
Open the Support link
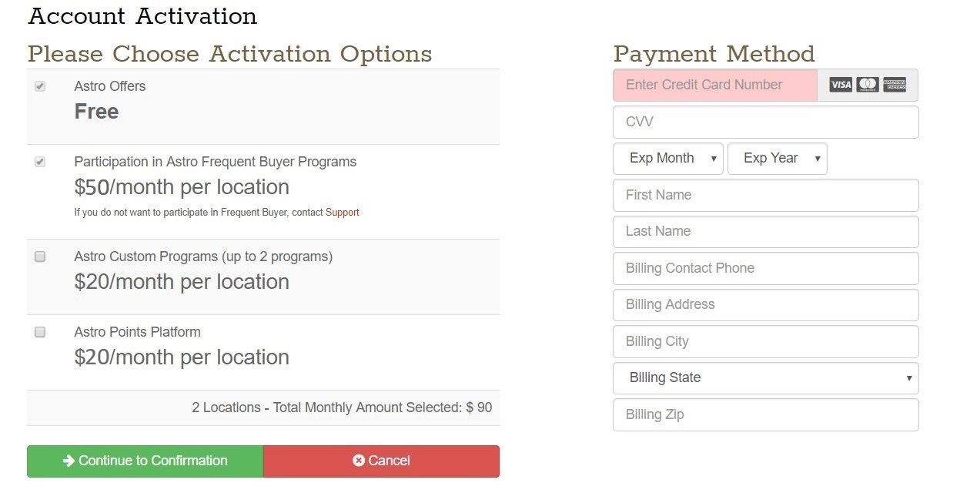343,213
